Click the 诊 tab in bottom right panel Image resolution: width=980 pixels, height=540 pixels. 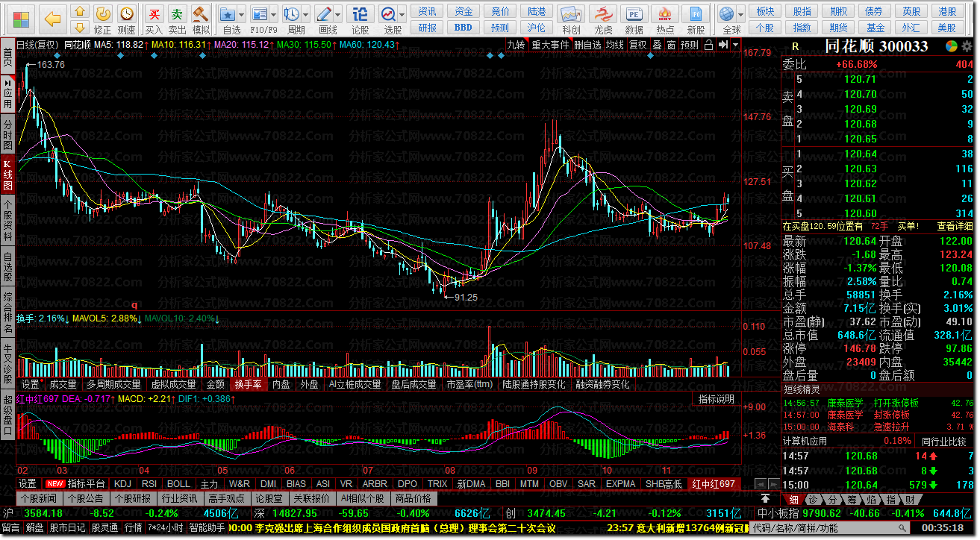[x=814, y=499]
